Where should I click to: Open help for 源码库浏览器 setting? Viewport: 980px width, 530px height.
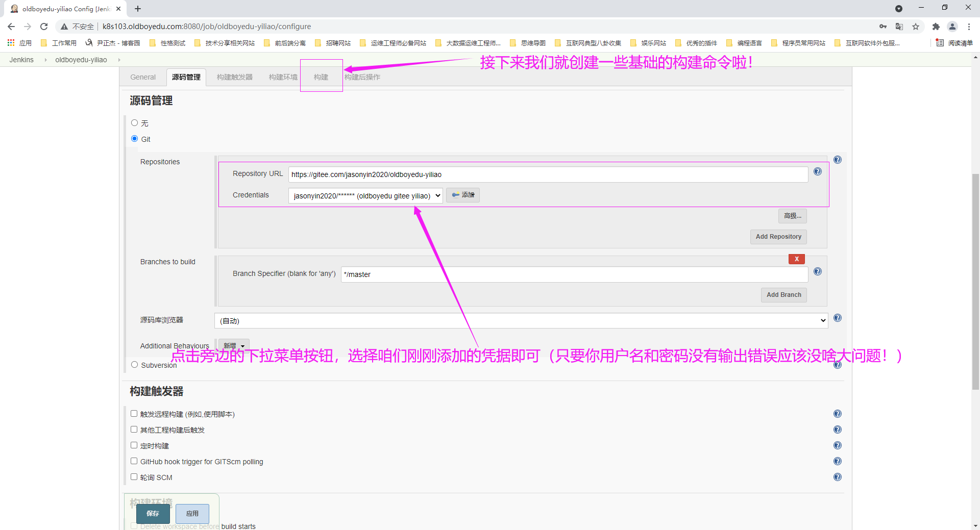[838, 318]
